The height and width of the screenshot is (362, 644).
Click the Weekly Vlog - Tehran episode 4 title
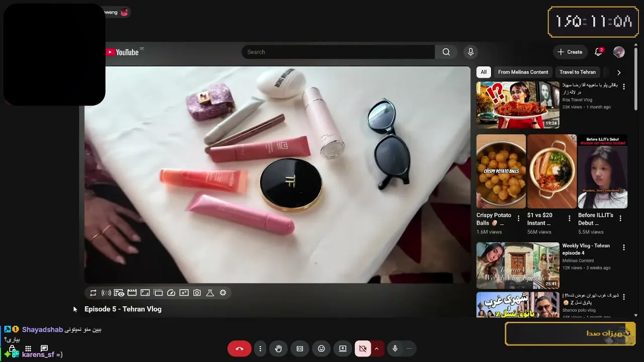pos(586,249)
